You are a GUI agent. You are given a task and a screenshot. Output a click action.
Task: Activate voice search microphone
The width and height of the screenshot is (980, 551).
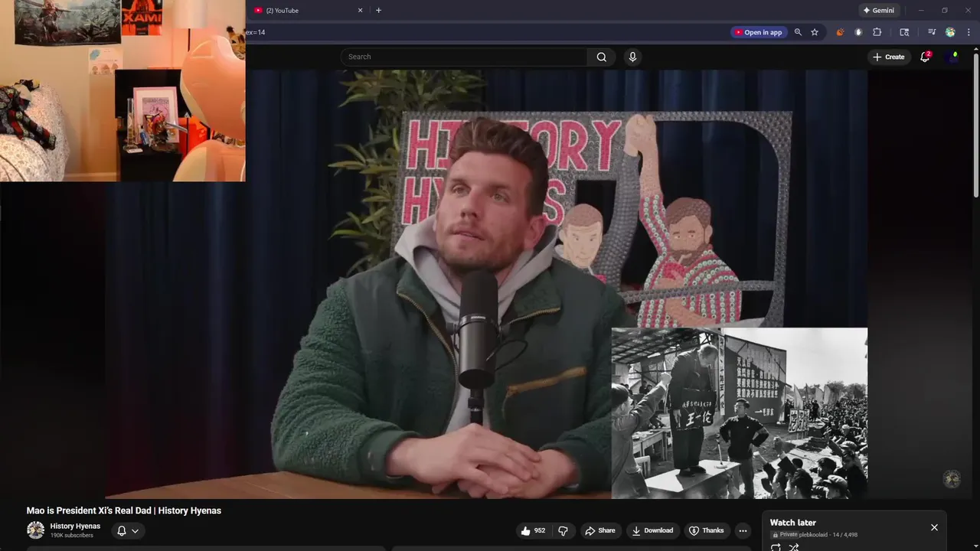pos(632,57)
